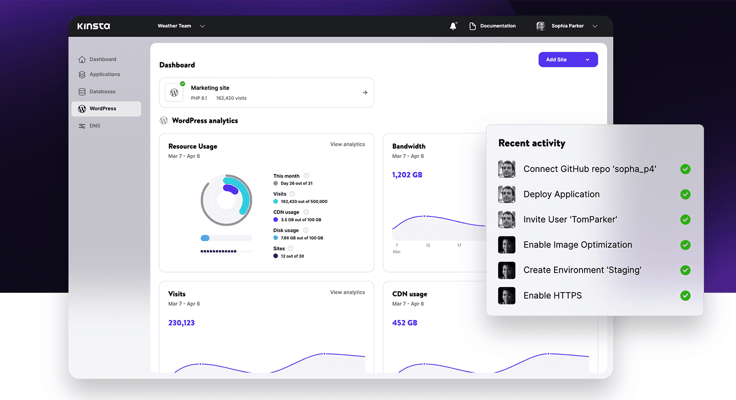Click green checkmark for Enable HTTPS
The height and width of the screenshot is (400, 736).
coord(685,295)
